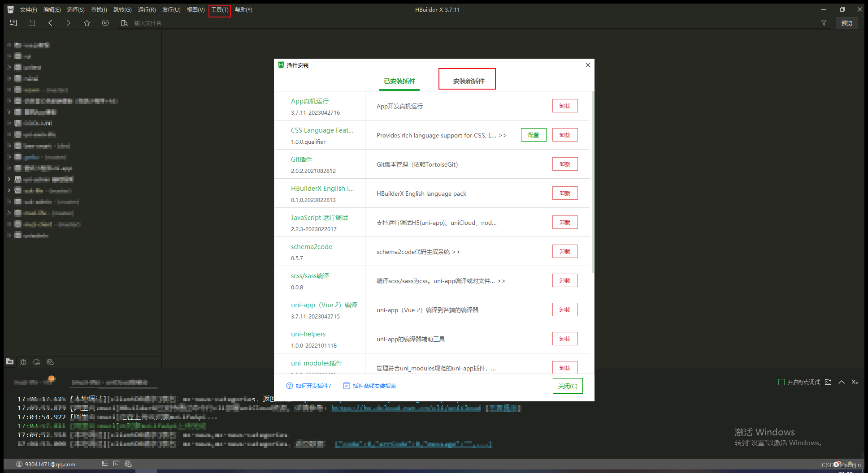This screenshot has width=868, height=473.
Task: Open the 文件(F) menu
Action: point(29,9)
